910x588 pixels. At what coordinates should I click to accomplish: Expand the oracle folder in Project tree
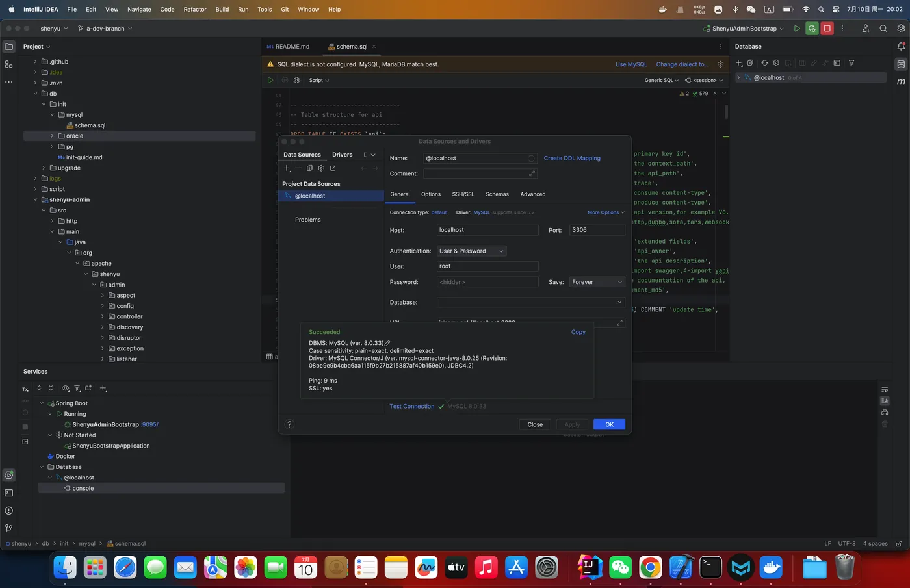tap(52, 136)
